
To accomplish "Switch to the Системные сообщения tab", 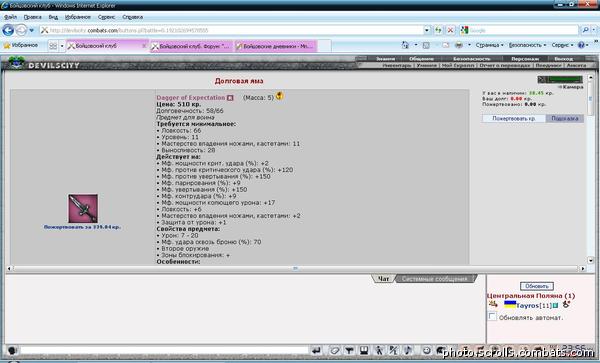I will pos(434,278).
